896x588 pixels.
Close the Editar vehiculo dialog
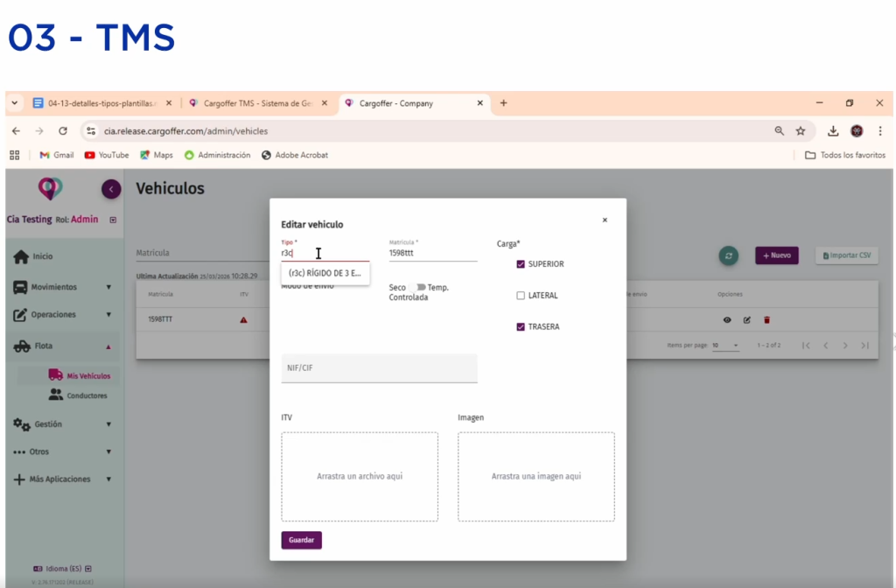(x=605, y=220)
